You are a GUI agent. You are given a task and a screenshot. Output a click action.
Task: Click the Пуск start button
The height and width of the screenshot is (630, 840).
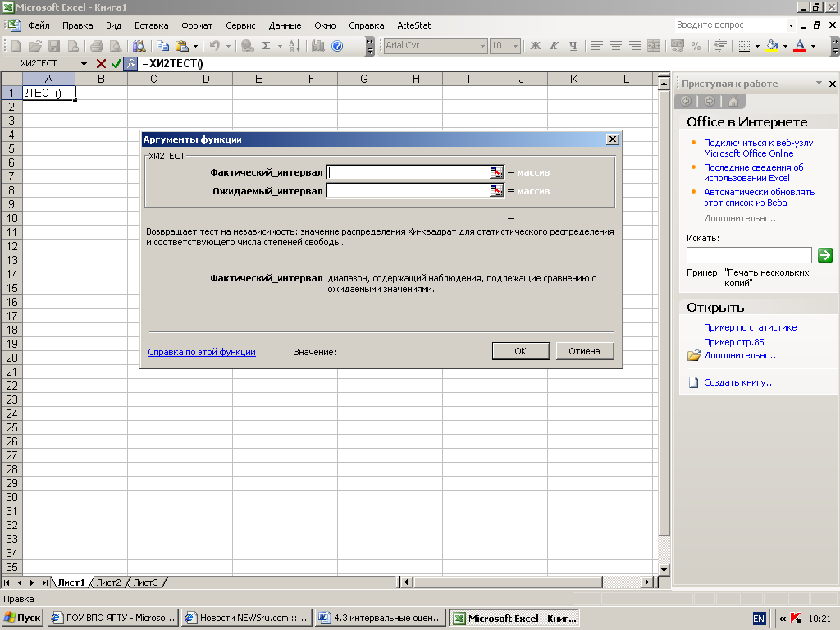point(22,618)
